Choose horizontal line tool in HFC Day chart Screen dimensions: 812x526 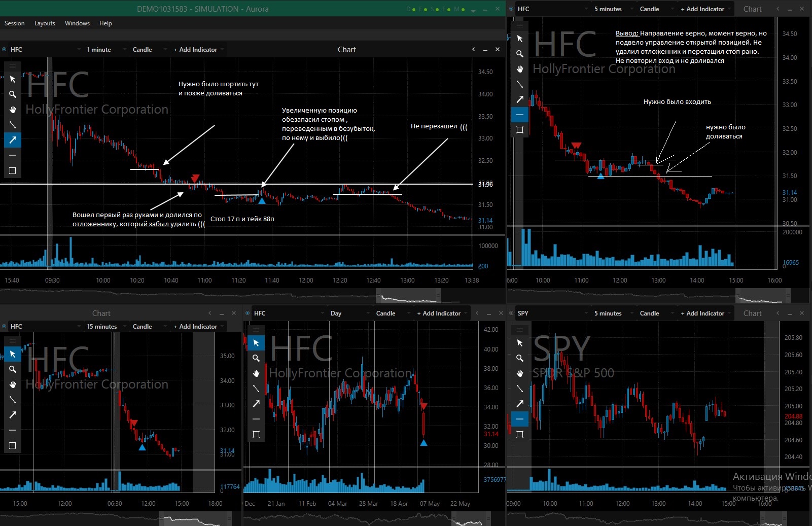click(256, 419)
